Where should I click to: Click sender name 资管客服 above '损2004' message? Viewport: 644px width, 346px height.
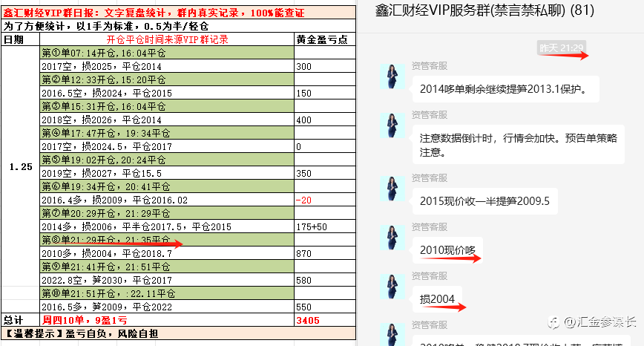point(429,275)
